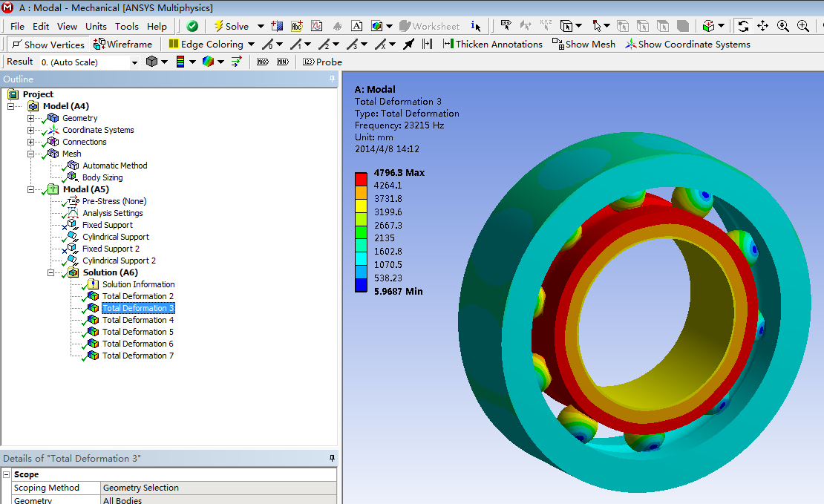Toggle Show Mesh on the model
824x504 pixels.
click(x=583, y=45)
